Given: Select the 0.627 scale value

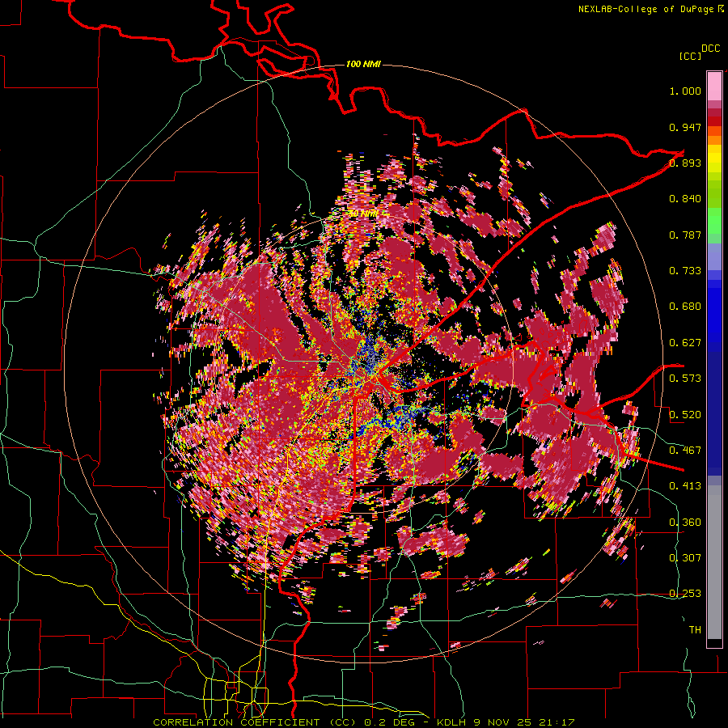Looking at the screenshot, I should click(685, 343).
